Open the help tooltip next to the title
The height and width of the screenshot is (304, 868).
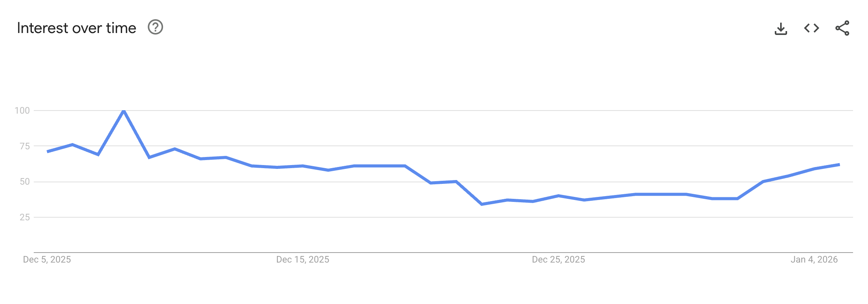tap(156, 27)
